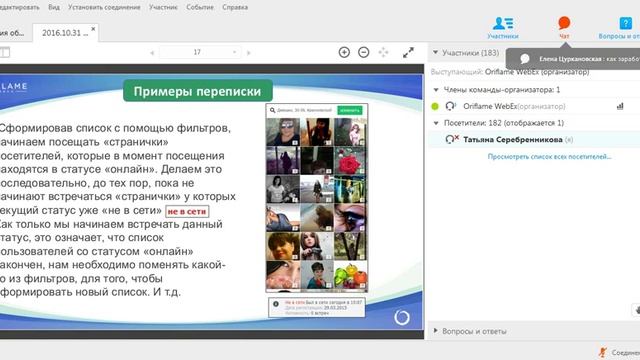
Task: Close the 2016.10.31 tab
Action: 93,29
